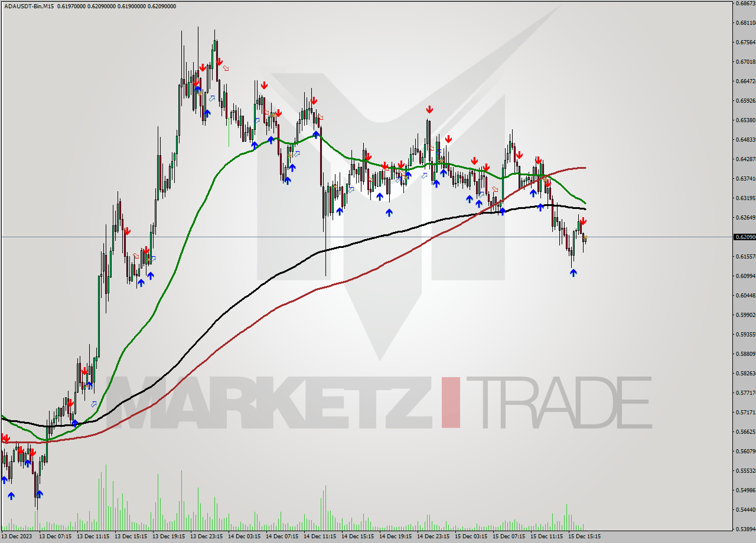
Task: Click the 14 Dec 23:15 time axis label
Action: tap(433, 537)
